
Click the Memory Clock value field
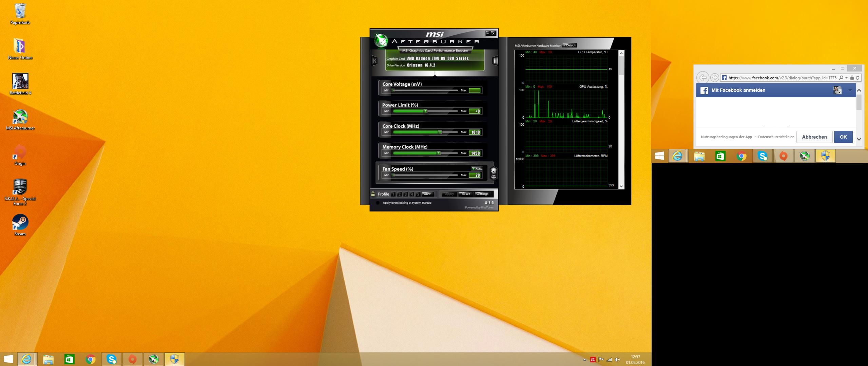tap(475, 153)
